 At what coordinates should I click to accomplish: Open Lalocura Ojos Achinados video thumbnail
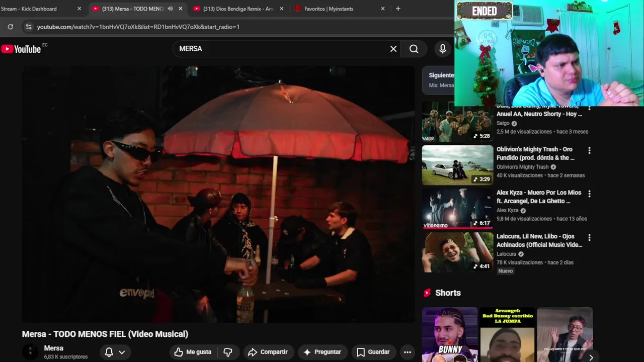(x=457, y=252)
